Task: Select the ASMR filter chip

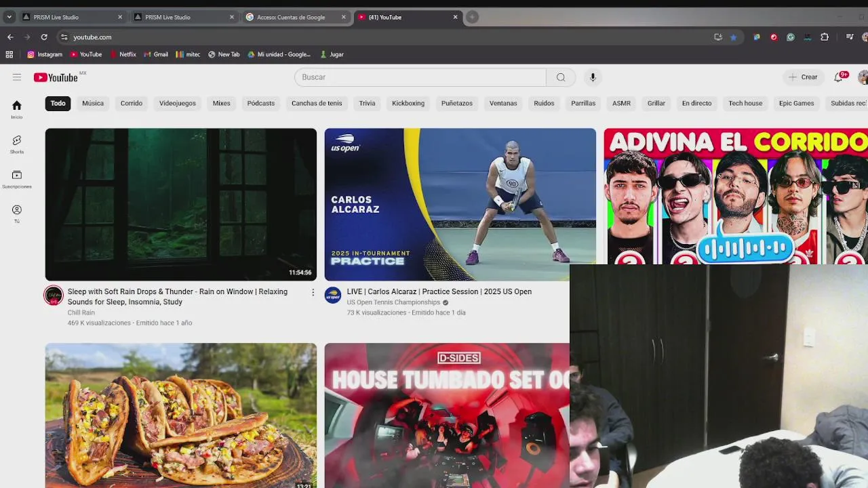Action: [x=621, y=103]
